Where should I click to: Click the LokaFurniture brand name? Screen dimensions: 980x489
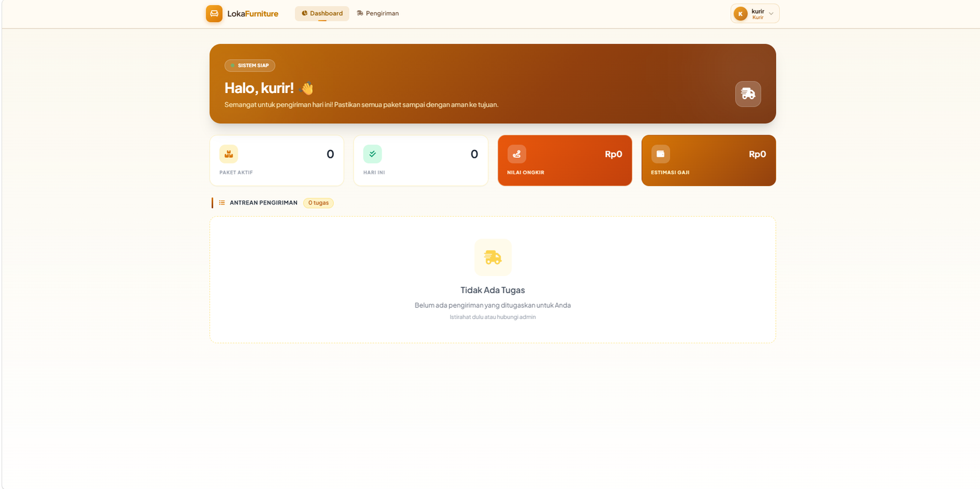(x=252, y=13)
